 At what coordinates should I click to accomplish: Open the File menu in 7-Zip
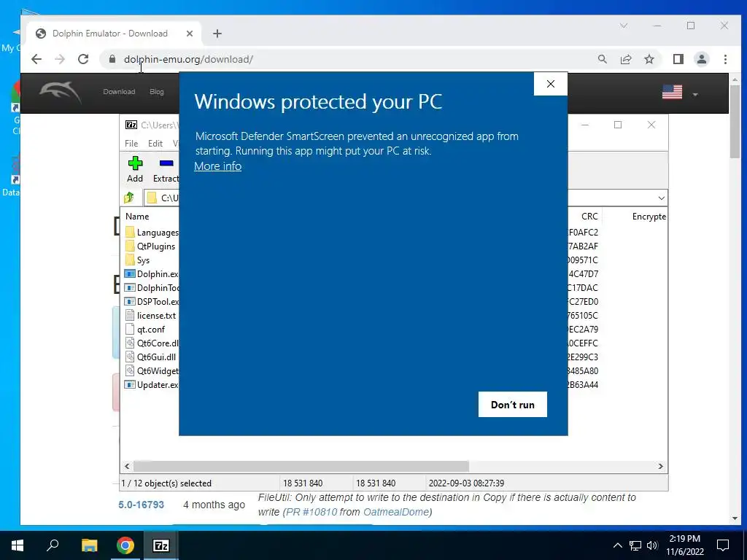[131, 144]
